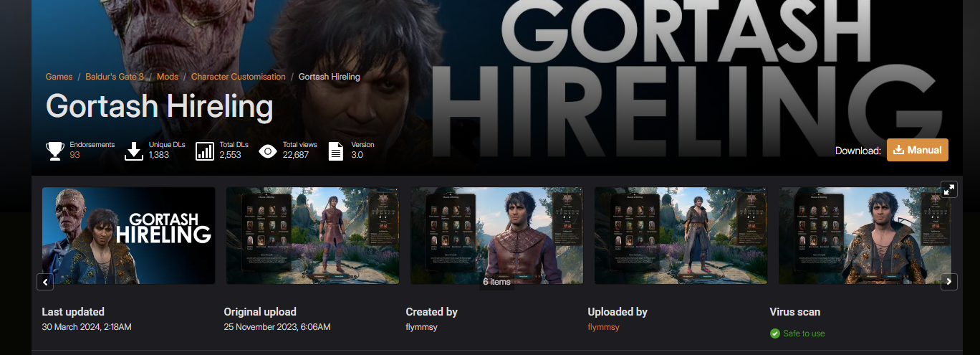Viewport: 980px width, 355px height.
Task: Click the Unique DLs download icon
Action: click(x=134, y=151)
